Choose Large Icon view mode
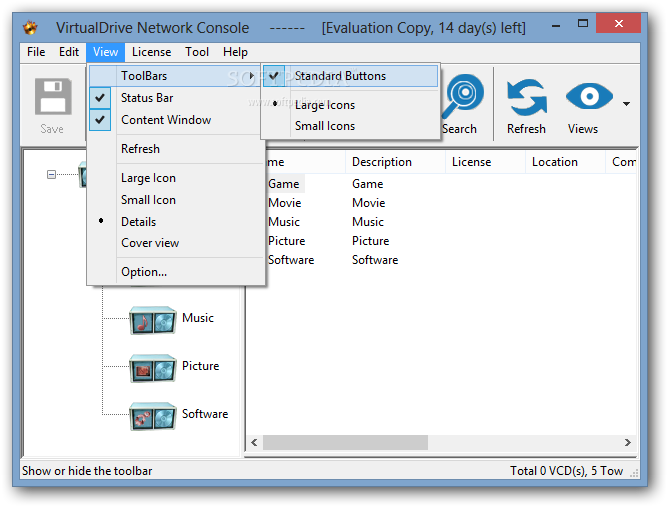This screenshot has width=668, height=507. coord(176,178)
